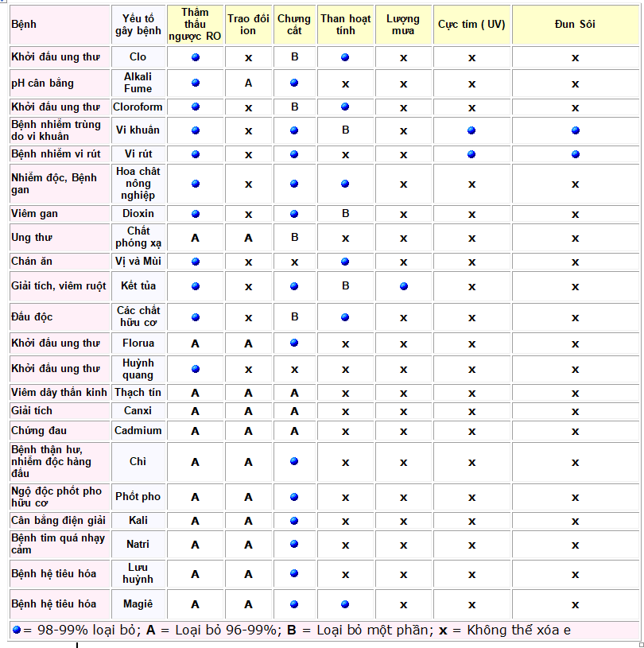Select the "Bệnh thận hư, nhiễm độc hàng đầu" cell
This screenshot has height=648, width=644.
click(60, 462)
